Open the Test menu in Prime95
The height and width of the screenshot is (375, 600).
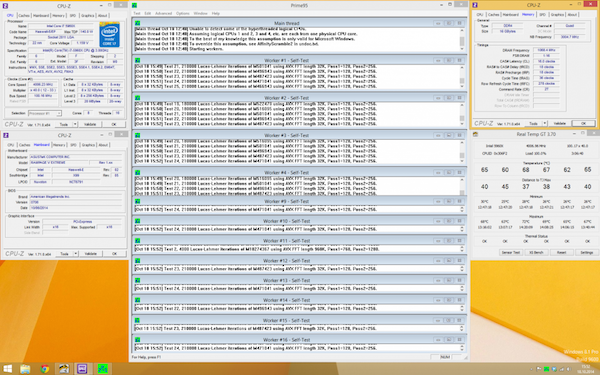click(x=137, y=13)
